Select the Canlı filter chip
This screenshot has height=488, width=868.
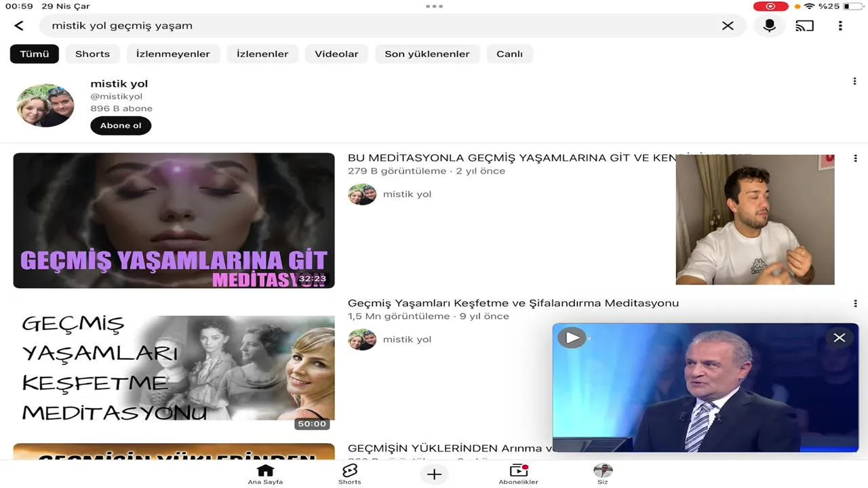point(509,54)
